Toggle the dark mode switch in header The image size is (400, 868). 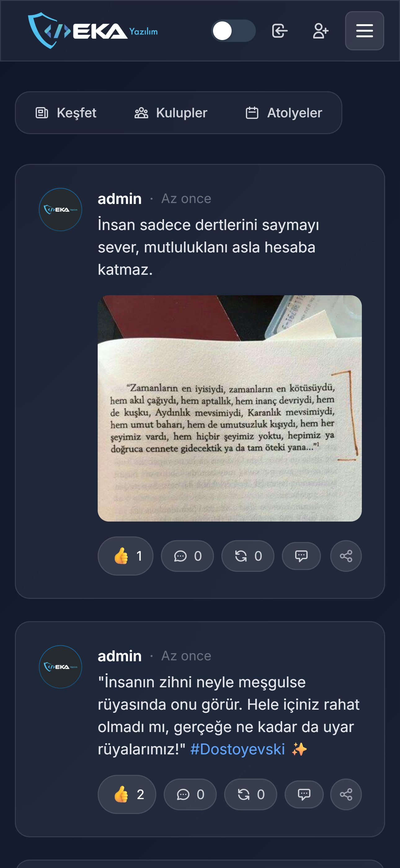click(x=233, y=31)
